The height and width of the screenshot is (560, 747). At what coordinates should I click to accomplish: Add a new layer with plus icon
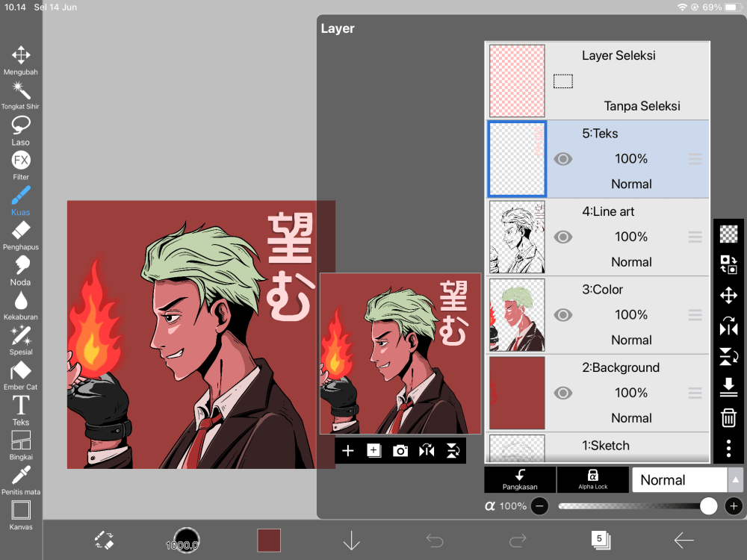pyautogui.click(x=348, y=450)
